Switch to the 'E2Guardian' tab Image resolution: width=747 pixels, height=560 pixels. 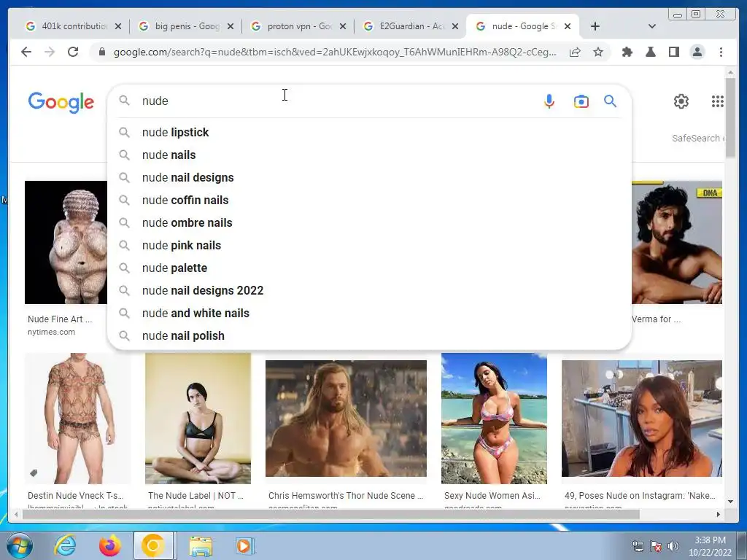coord(410,26)
